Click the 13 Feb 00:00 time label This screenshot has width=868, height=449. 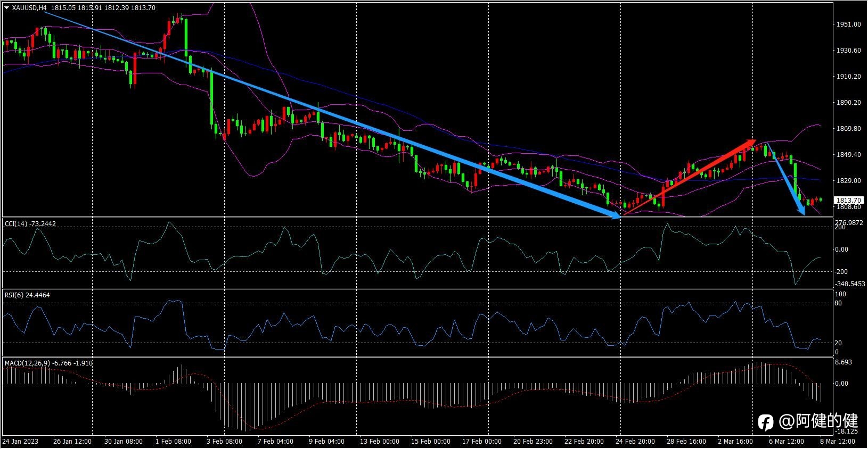(380, 442)
